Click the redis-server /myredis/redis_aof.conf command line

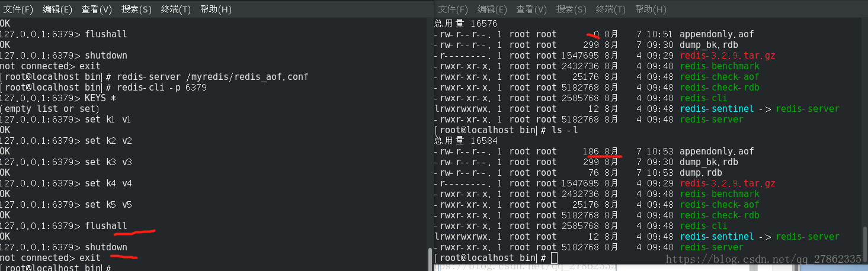click(154, 77)
